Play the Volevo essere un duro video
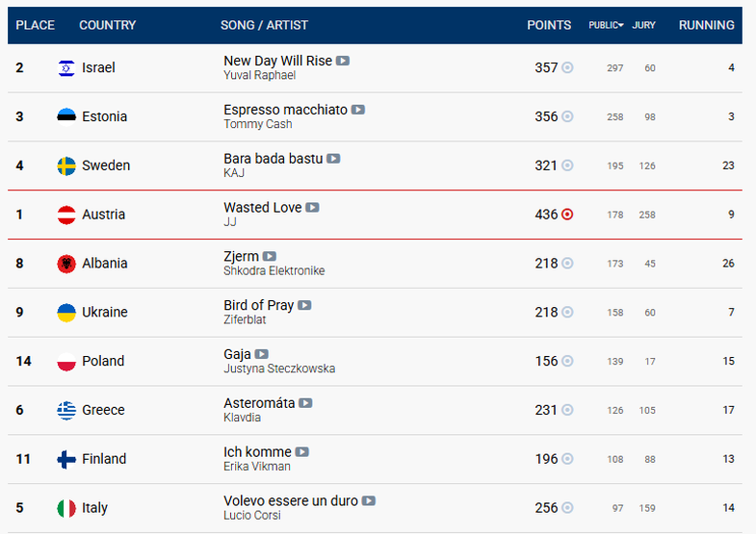The height and width of the screenshot is (534, 756). click(x=368, y=500)
